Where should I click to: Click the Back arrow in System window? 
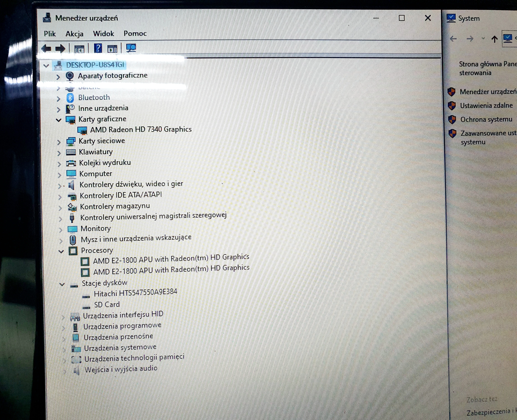453,39
